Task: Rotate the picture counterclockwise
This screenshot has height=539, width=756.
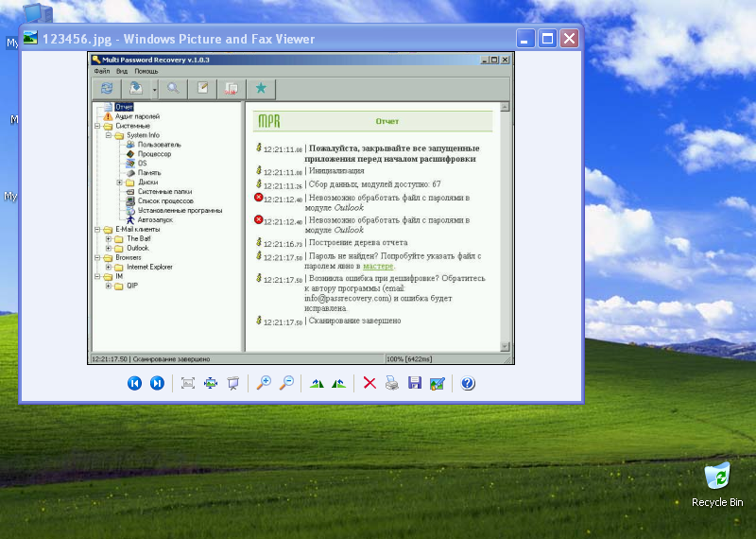Action: point(339,384)
